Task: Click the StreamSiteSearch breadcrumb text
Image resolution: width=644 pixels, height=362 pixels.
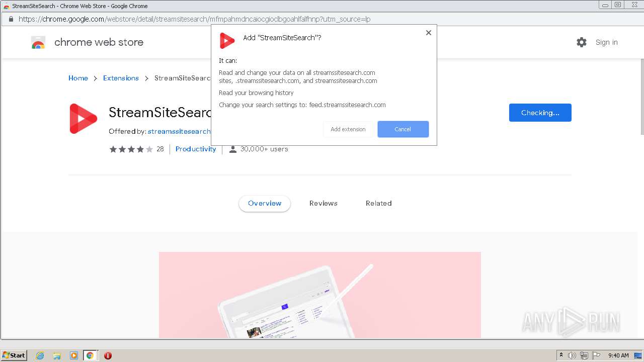Action: click(183, 78)
